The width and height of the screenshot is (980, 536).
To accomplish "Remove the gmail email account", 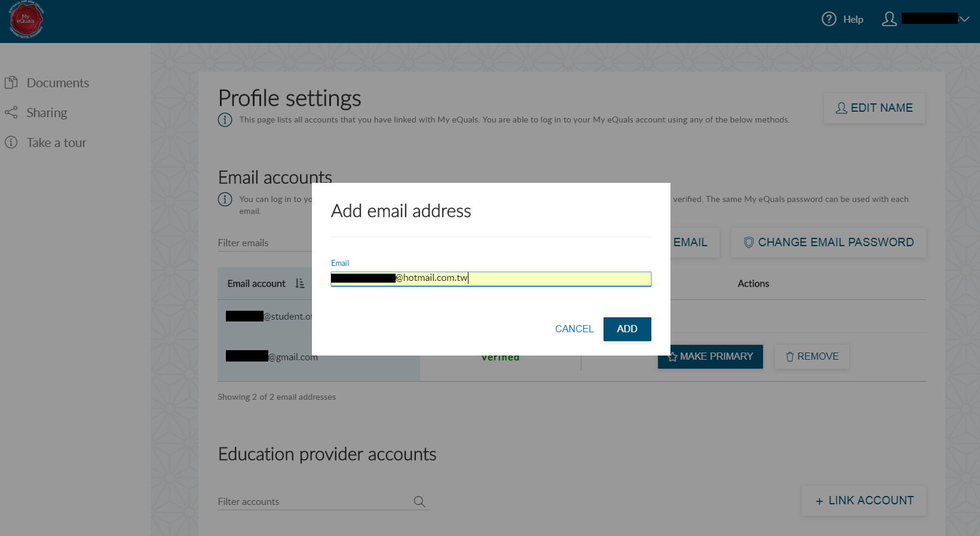I will pyautogui.click(x=811, y=357).
